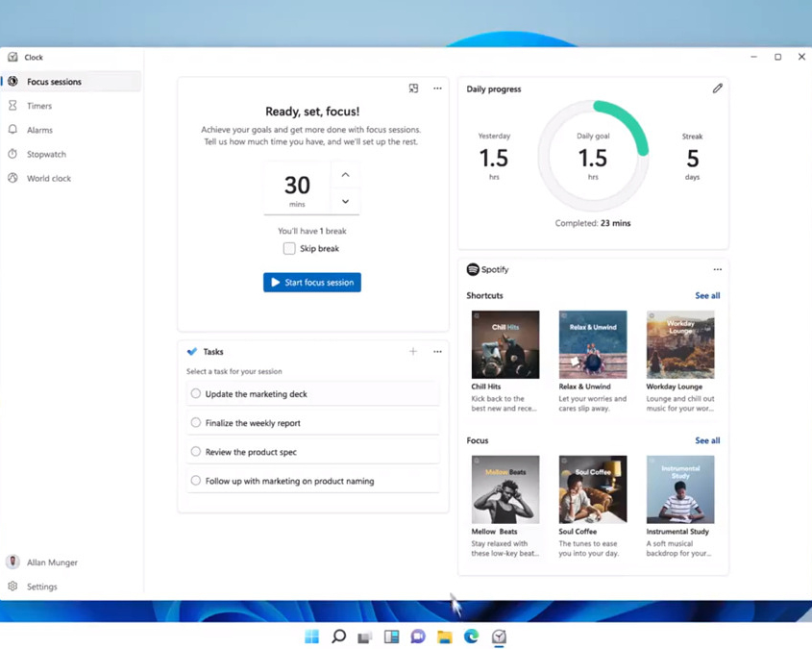Open the File Explorer taskbar icon
Screen dimensions: 812x649
tap(444, 637)
